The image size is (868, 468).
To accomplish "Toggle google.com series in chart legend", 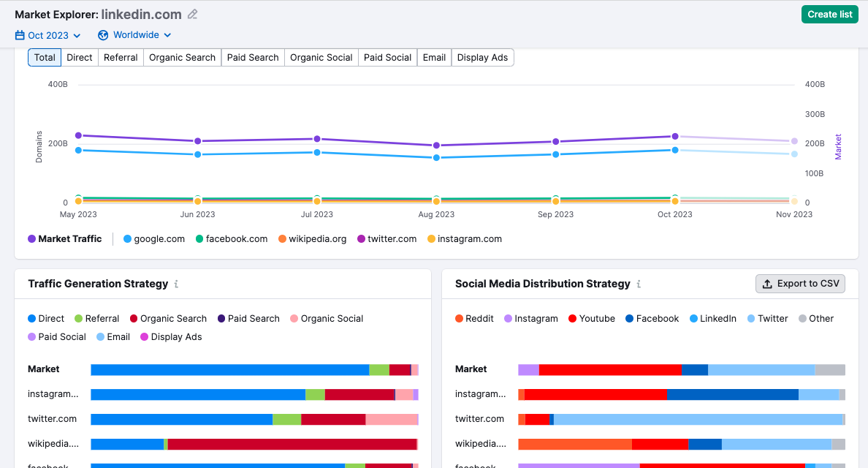I will [x=154, y=238].
